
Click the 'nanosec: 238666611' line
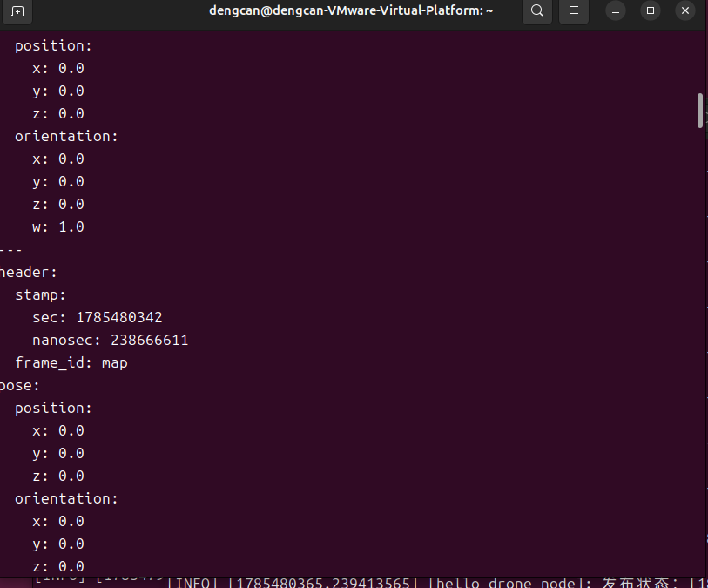111,340
